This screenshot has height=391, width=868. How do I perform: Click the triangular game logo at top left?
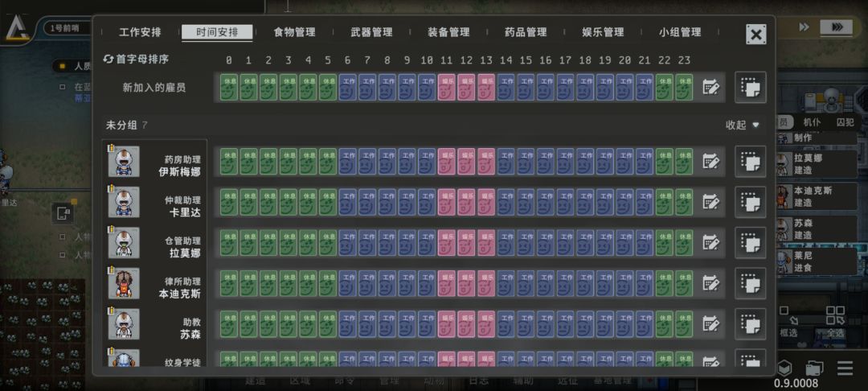click(18, 28)
